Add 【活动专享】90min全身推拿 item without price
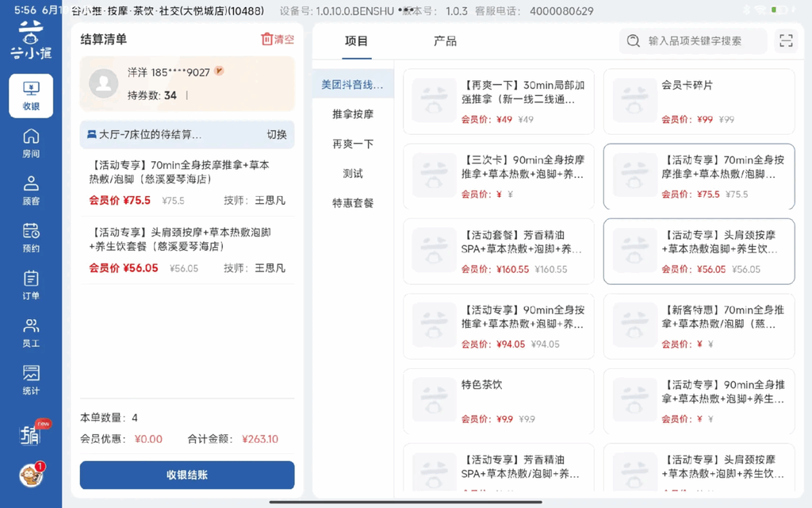The width and height of the screenshot is (812, 508). (699, 401)
